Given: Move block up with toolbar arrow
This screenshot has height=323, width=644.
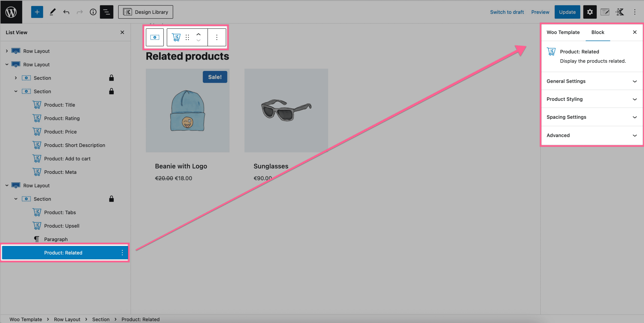Looking at the screenshot, I should point(198,34).
